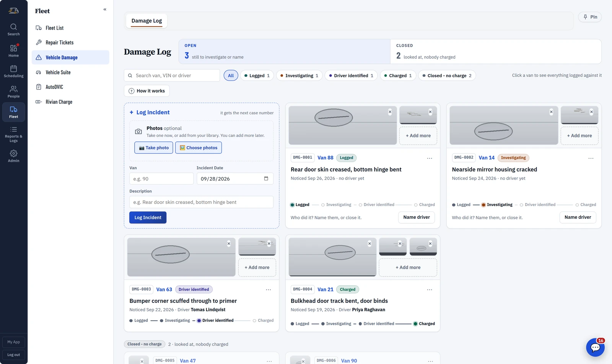The height and width of the screenshot is (364, 612).
Task: Add more photos to Van 63 incident
Action: 257,267
